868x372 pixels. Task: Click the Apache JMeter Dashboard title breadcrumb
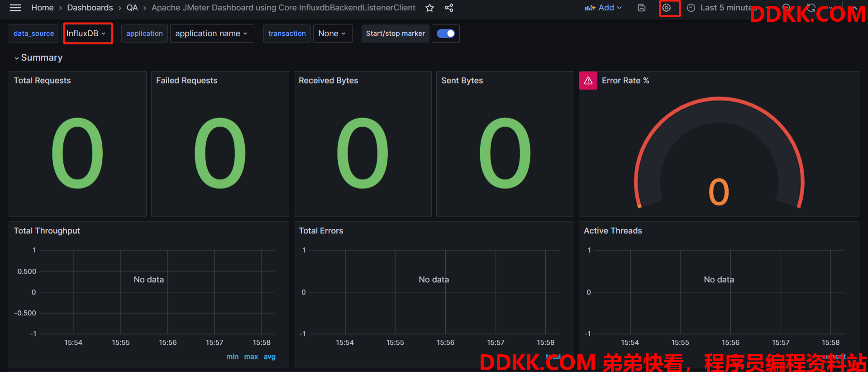click(283, 8)
